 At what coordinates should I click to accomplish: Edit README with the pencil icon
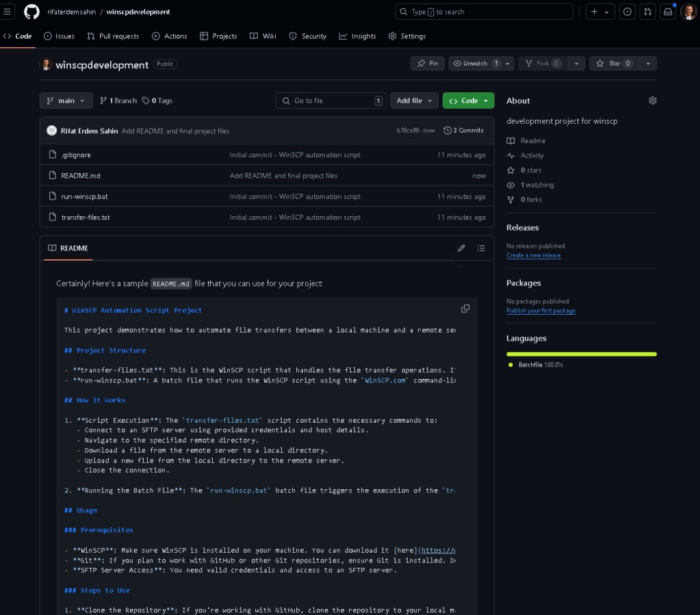click(x=461, y=248)
